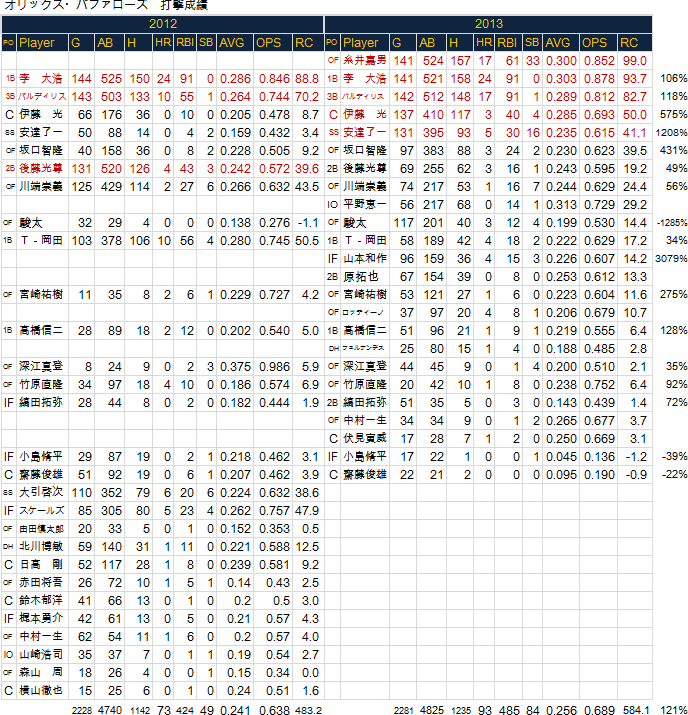Click the -39% percentage cell
Screen dimensions: 688x715
tap(674, 456)
